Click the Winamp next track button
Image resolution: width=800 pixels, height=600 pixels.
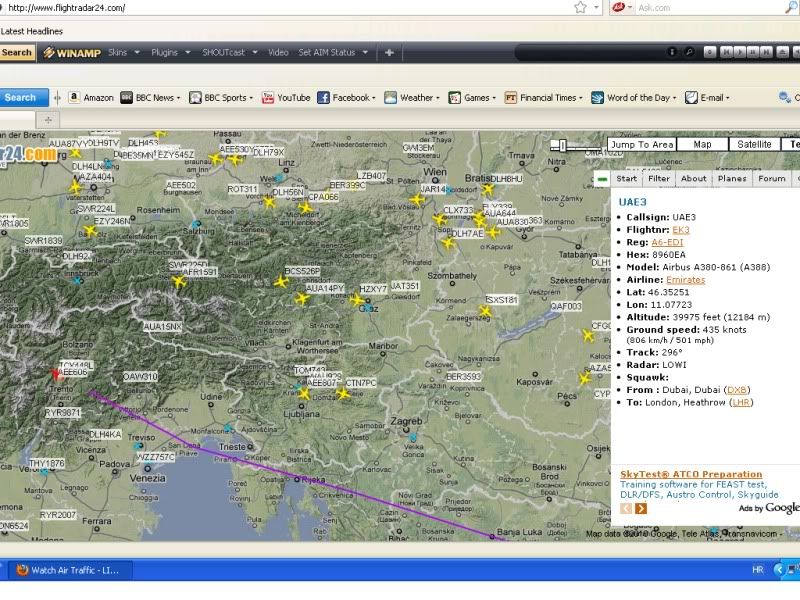click(x=766, y=52)
